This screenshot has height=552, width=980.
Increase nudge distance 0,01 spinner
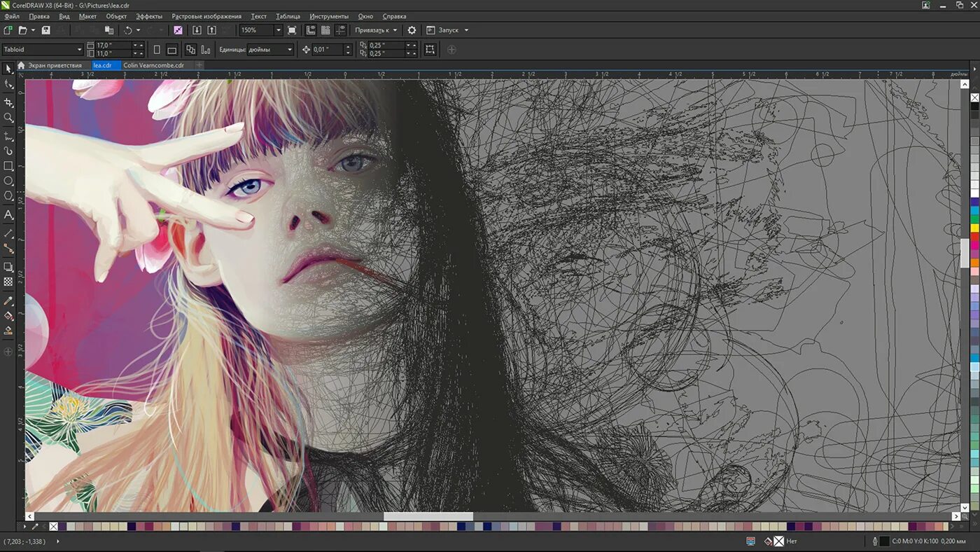(x=348, y=47)
